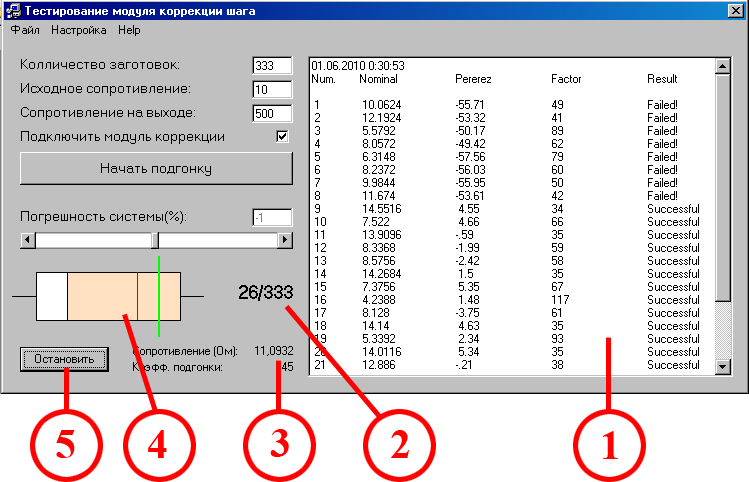Image resolution: width=749 pixels, height=482 pixels.
Task: Click nominal value 7.522 in row 10
Action: (x=376, y=222)
